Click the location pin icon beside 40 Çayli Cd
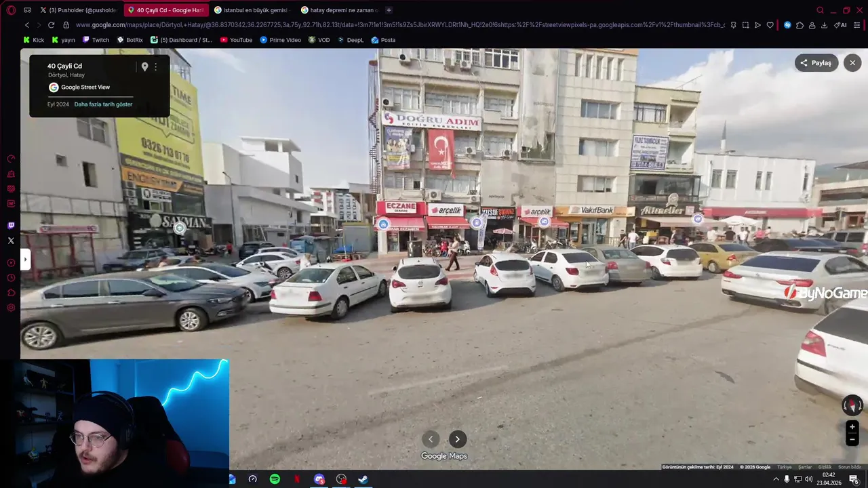This screenshot has width=868, height=488. point(144,66)
